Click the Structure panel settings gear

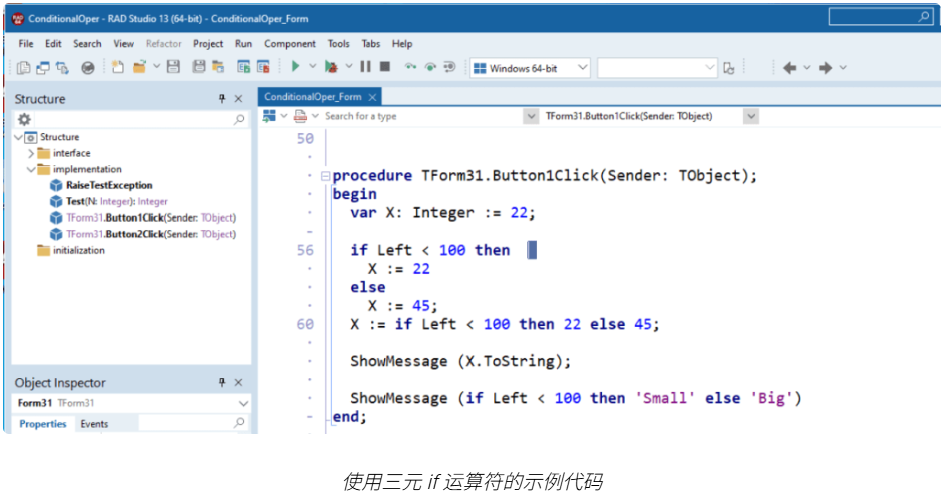click(x=25, y=119)
